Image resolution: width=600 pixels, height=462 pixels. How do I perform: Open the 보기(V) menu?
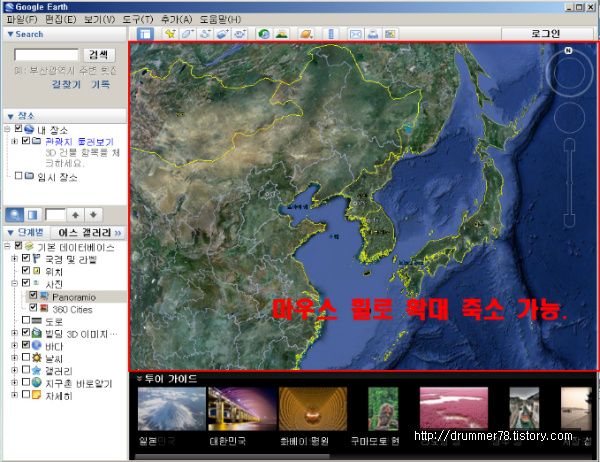coord(99,19)
